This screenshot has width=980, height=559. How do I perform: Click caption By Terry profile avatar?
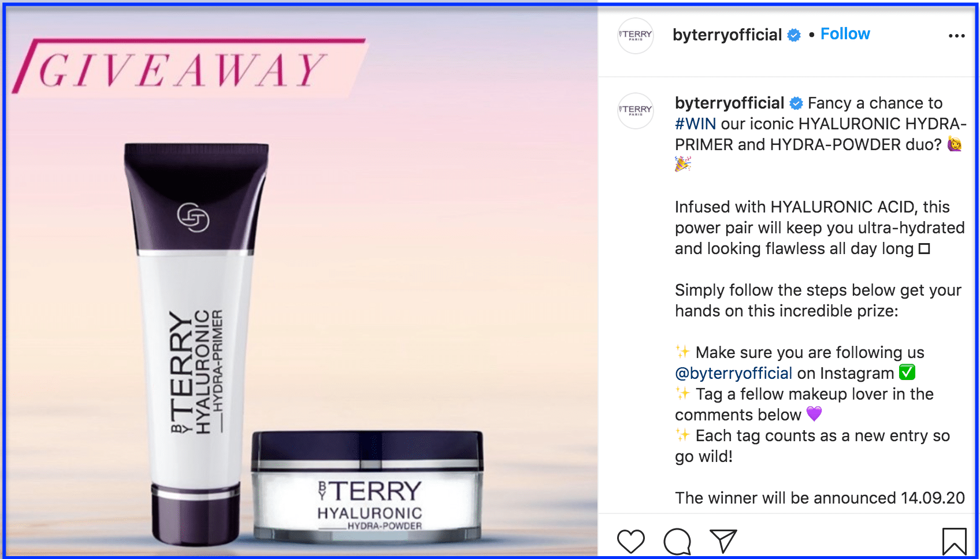[636, 110]
